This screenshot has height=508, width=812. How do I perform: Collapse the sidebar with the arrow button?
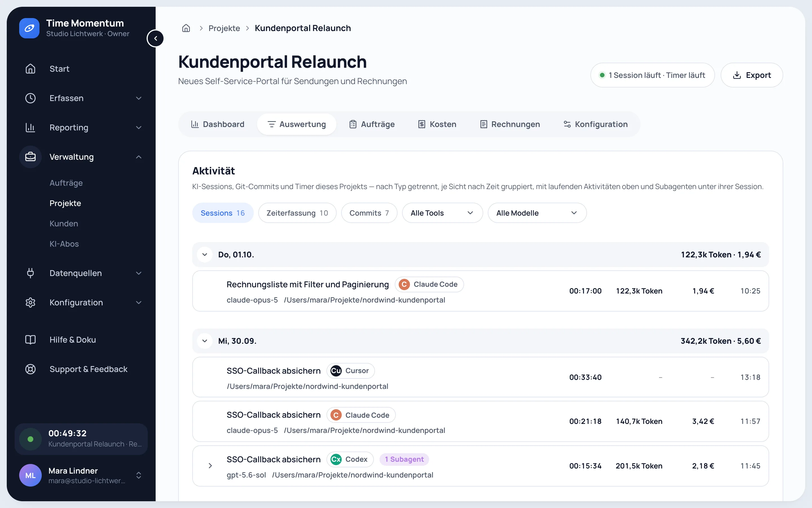pyautogui.click(x=155, y=38)
